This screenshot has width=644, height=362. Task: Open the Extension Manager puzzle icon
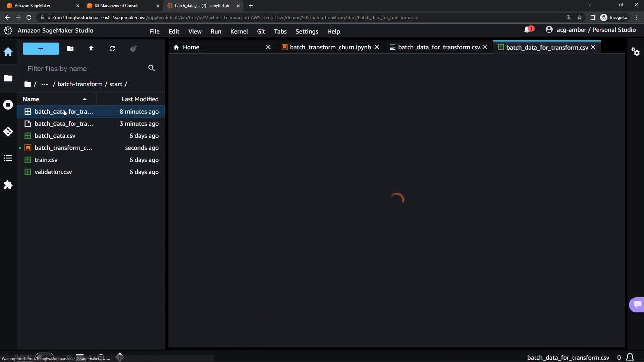(x=8, y=185)
